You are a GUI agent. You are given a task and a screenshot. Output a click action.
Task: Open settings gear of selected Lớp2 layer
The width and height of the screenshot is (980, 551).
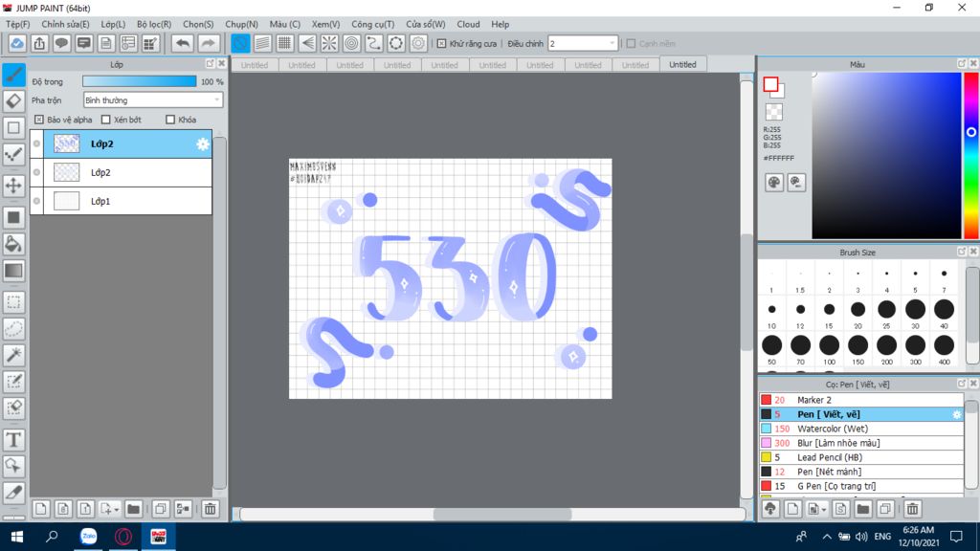203,144
